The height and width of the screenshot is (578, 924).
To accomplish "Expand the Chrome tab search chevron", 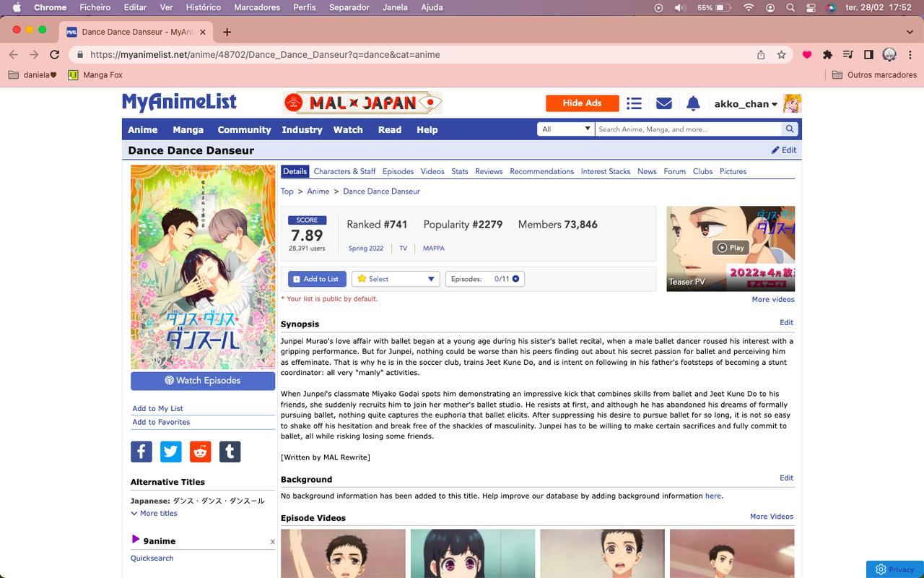I will pyautogui.click(x=909, y=32).
